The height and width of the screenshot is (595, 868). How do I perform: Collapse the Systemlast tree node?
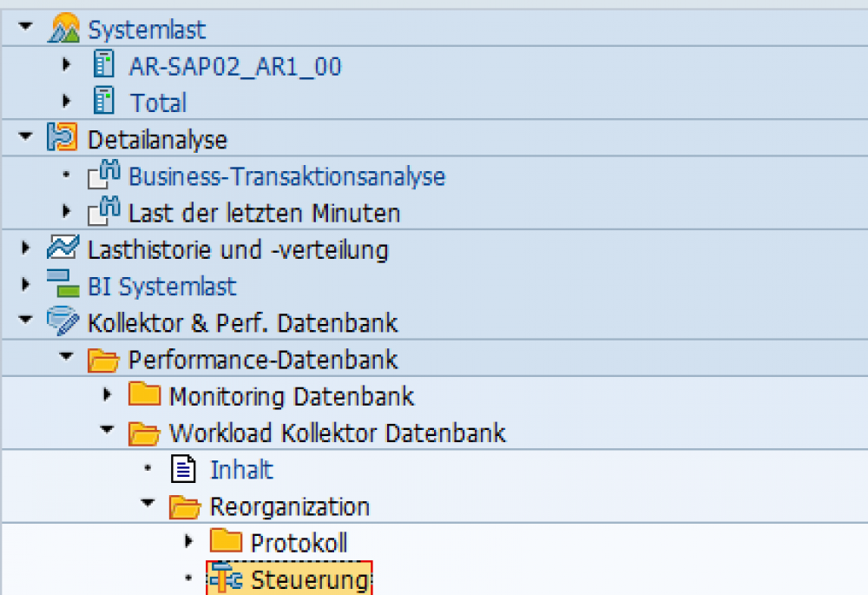coord(25,26)
